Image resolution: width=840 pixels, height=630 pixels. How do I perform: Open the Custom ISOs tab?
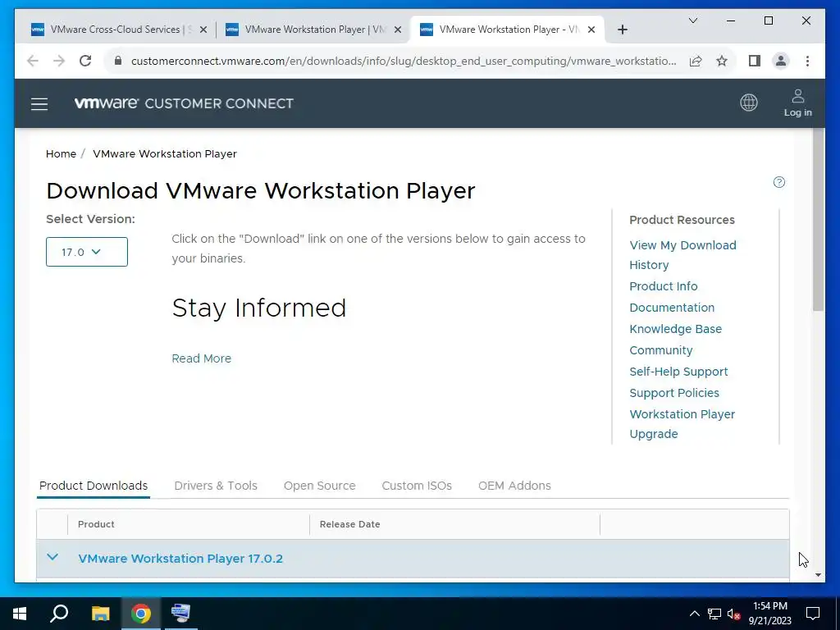pos(417,486)
